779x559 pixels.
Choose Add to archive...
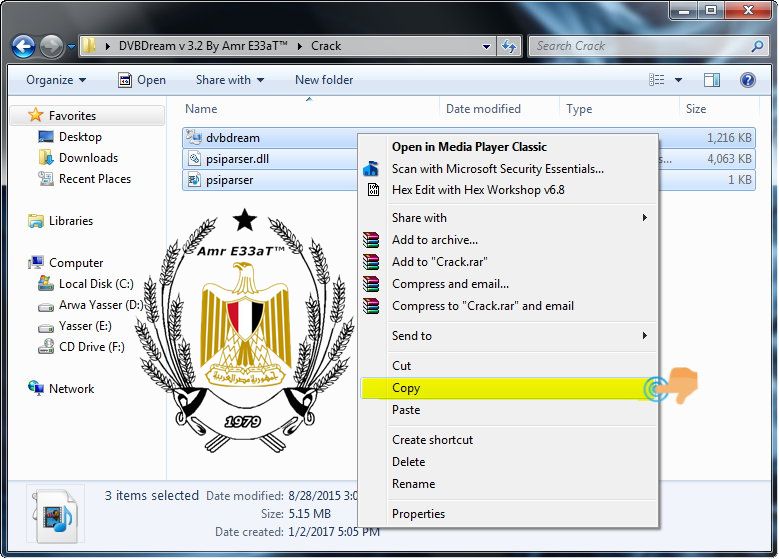509,240
